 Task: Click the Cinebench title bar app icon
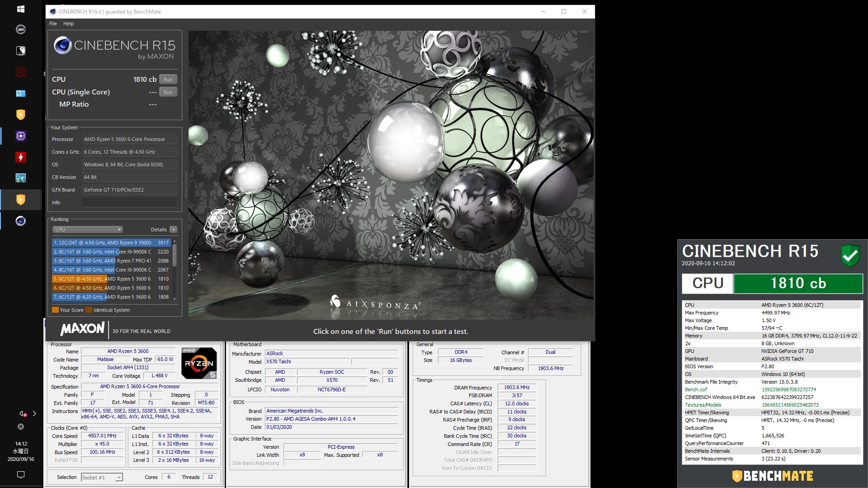click(53, 12)
